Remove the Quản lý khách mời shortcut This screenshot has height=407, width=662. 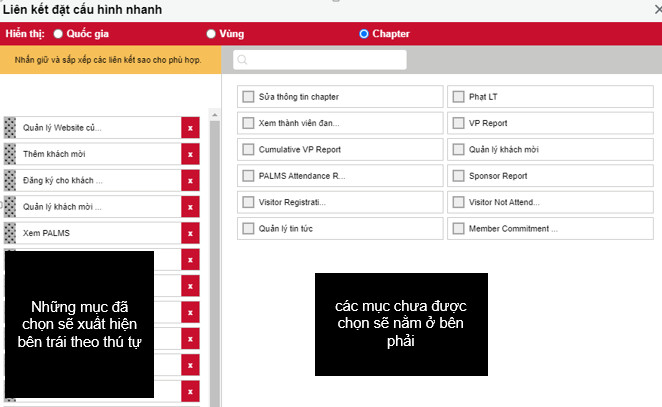click(190, 207)
